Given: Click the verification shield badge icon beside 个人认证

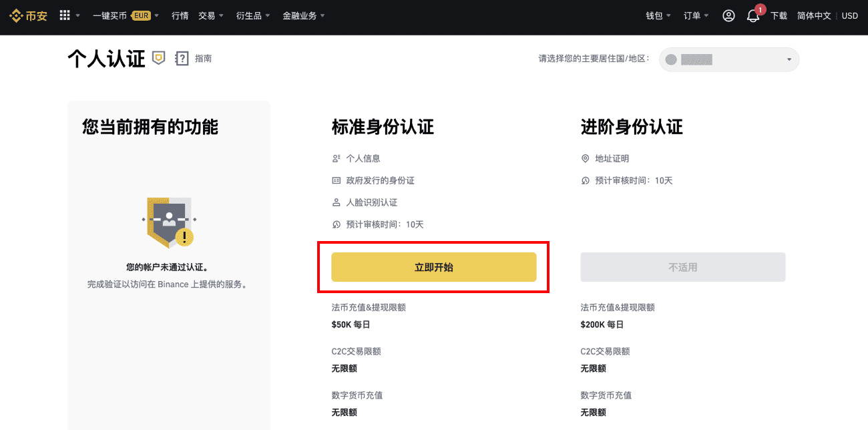Looking at the screenshot, I should (158, 59).
